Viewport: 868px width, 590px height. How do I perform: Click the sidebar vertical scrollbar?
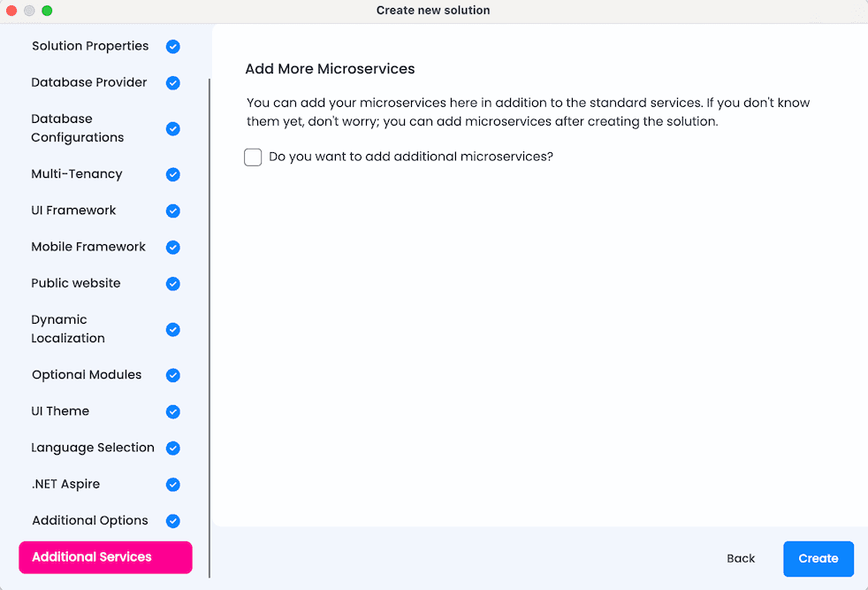coord(209,328)
